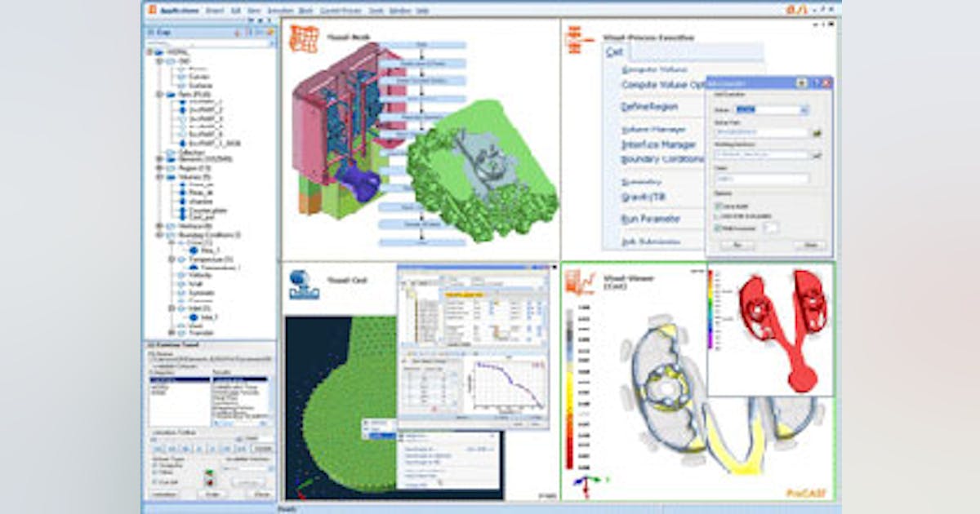This screenshot has width=980, height=514.
Task: Click the ESI logo in the Visual-Cast pane
Action: (303, 283)
